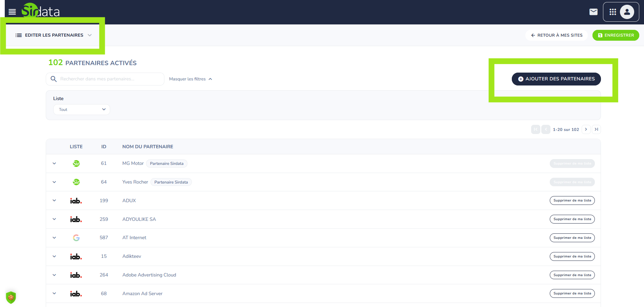Screen dimensions: 644x307
Task: Open the mail envelope icon
Action: pos(593,12)
